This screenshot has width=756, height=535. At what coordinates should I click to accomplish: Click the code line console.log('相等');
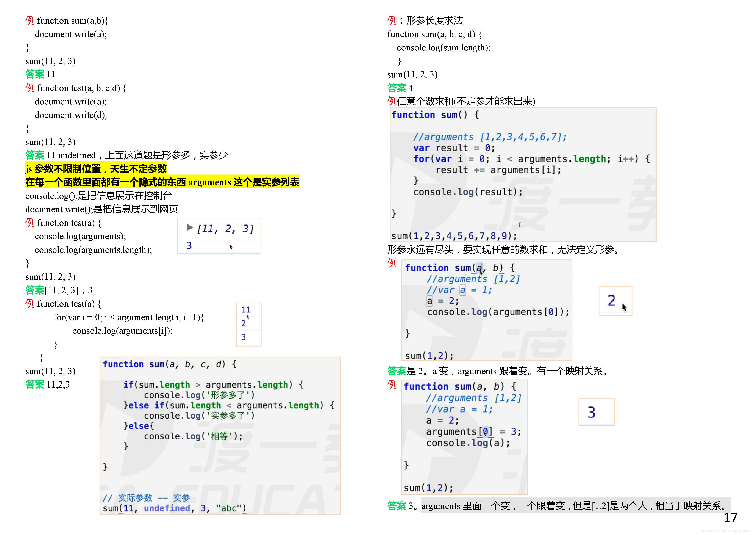[194, 436]
